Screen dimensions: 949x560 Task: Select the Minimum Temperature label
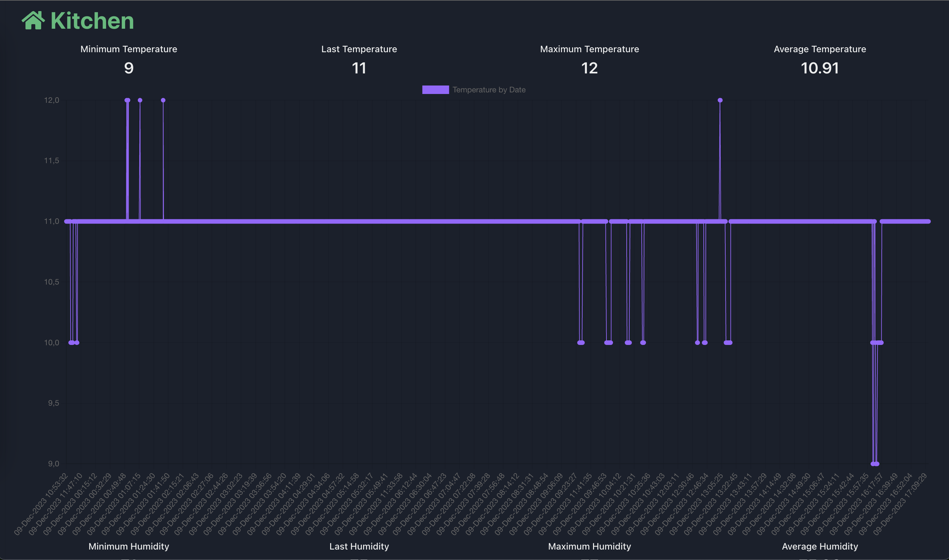(129, 49)
